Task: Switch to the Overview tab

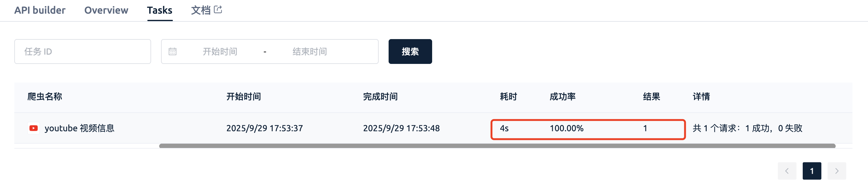Action: (x=106, y=11)
